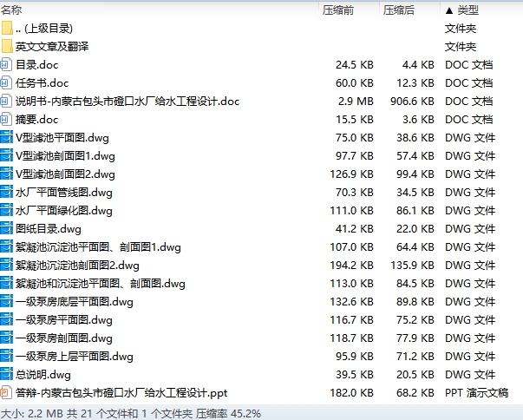Select file name V型滤池平面图.dwg

62,137
